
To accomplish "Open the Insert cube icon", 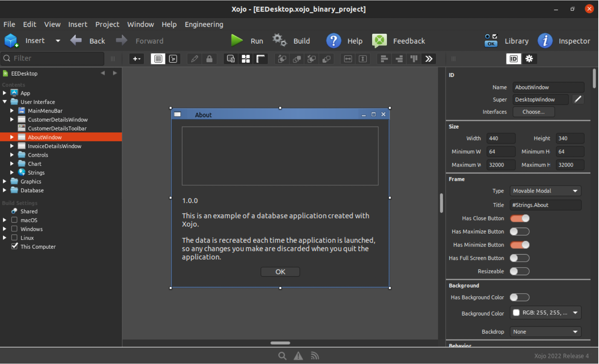I will coord(11,41).
